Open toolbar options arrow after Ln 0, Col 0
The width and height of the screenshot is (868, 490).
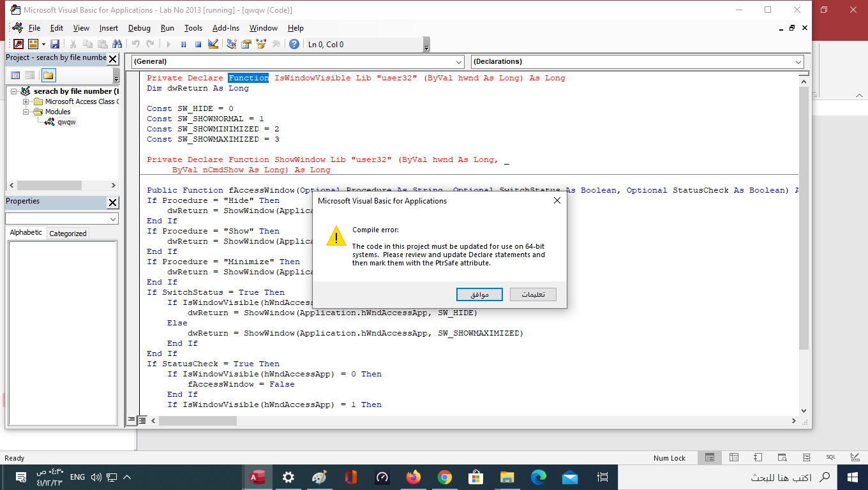(x=426, y=45)
